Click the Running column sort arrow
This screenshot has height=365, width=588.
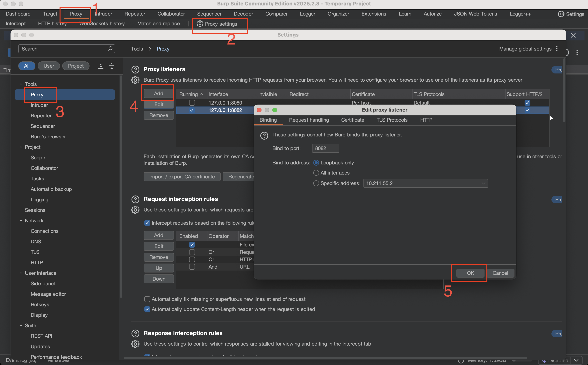(x=201, y=94)
